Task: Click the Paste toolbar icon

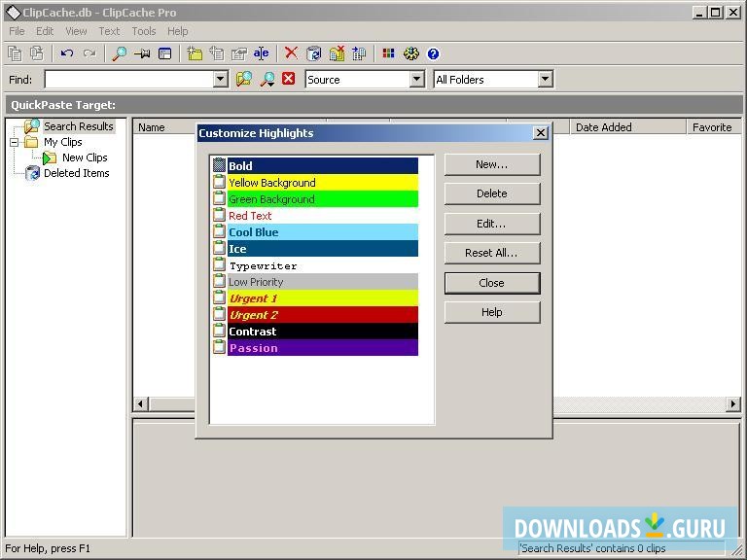Action: pyautogui.click(x=37, y=53)
